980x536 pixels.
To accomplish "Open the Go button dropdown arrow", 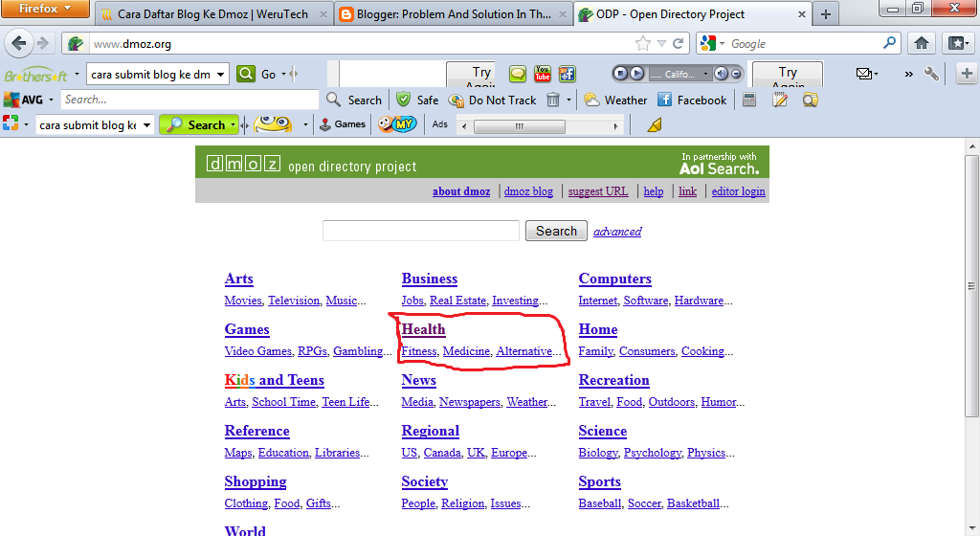I will (283, 74).
